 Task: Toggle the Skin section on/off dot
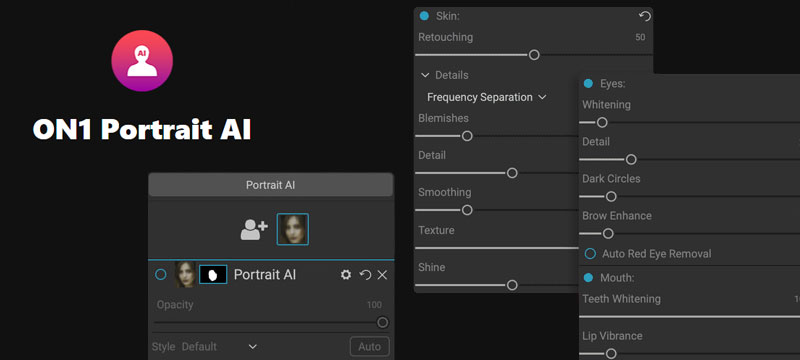(x=424, y=16)
